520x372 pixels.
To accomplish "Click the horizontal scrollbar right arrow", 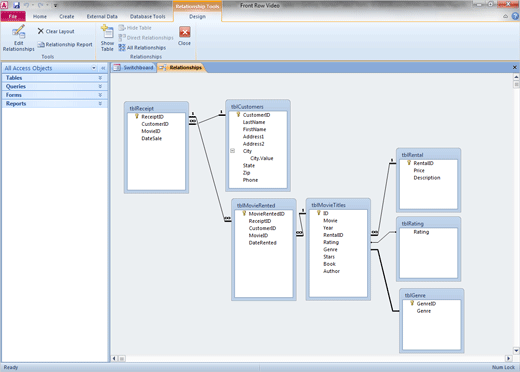I will (508, 358).
